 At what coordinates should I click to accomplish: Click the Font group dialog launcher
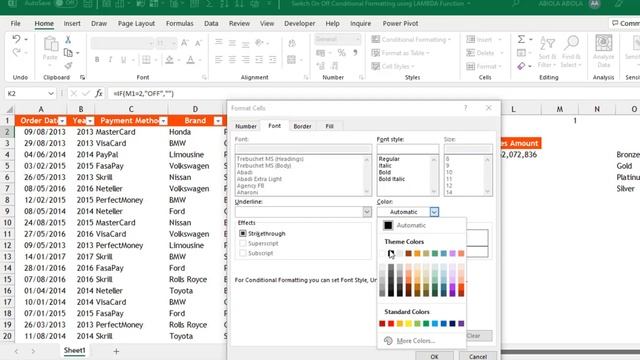(x=204, y=77)
